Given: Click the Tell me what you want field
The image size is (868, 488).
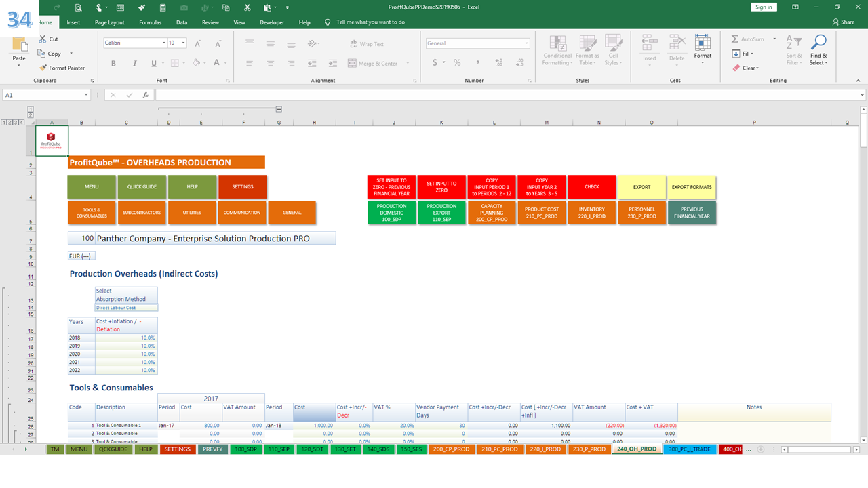Looking at the screenshot, I should pos(370,22).
